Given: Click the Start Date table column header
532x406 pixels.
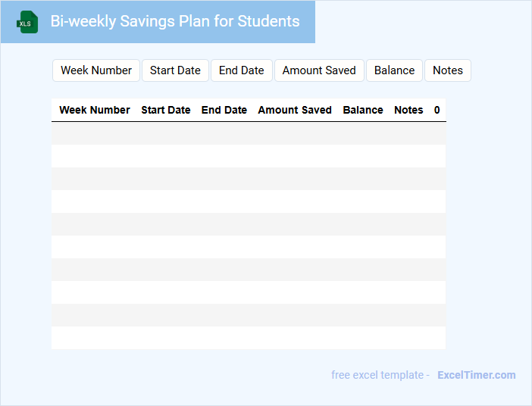Looking at the screenshot, I should coord(166,110).
